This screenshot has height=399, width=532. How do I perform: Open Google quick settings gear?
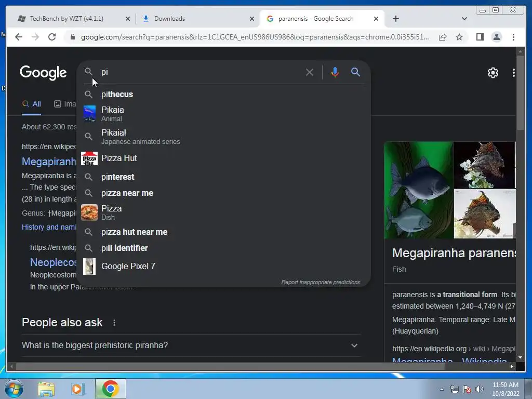tap(493, 73)
